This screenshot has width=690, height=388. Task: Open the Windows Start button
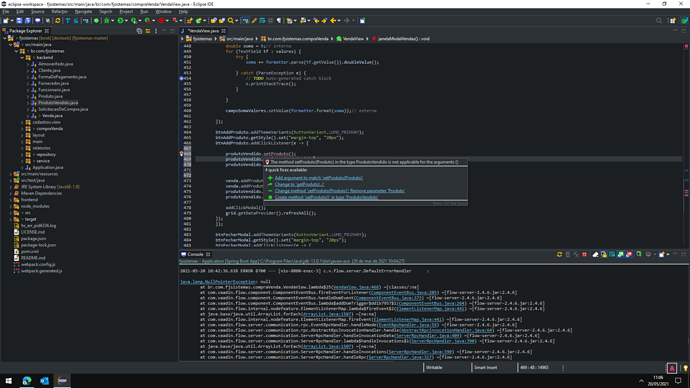pos(8,381)
